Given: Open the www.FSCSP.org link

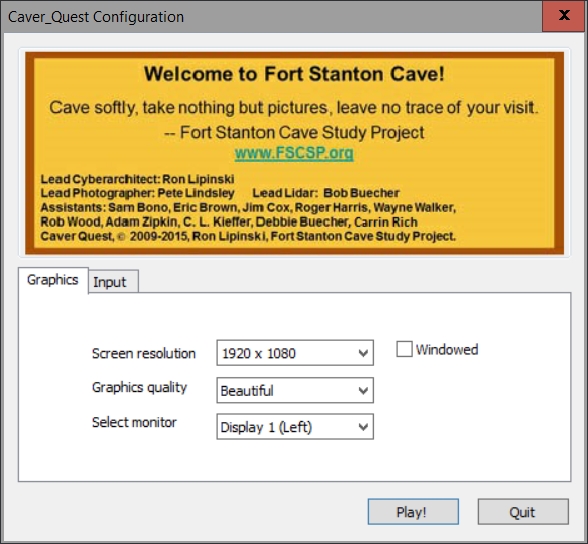Looking at the screenshot, I should pyautogui.click(x=294, y=153).
